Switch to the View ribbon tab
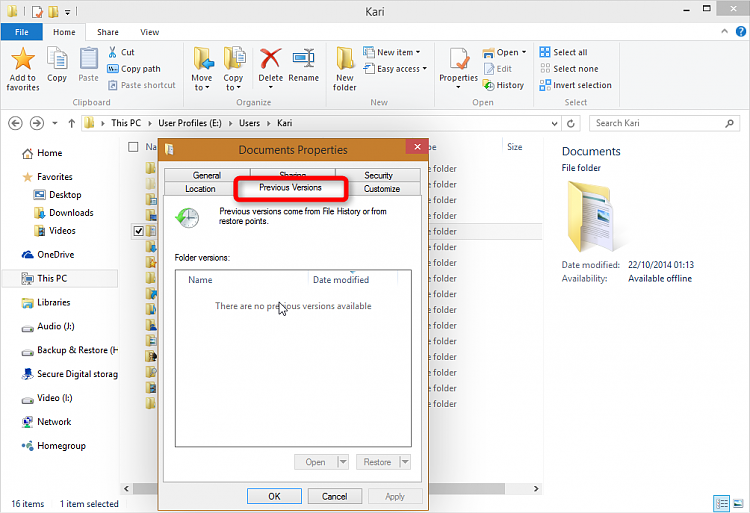Viewport: 750px width, 513px height. click(x=149, y=32)
